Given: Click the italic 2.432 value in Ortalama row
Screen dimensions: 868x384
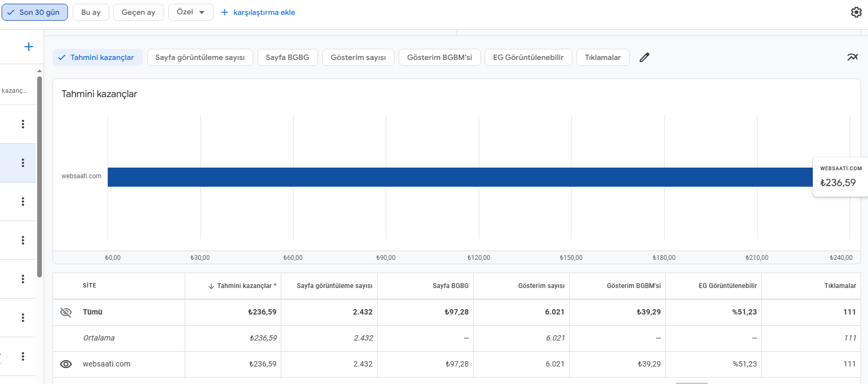Looking at the screenshot, I should (363, 338).
